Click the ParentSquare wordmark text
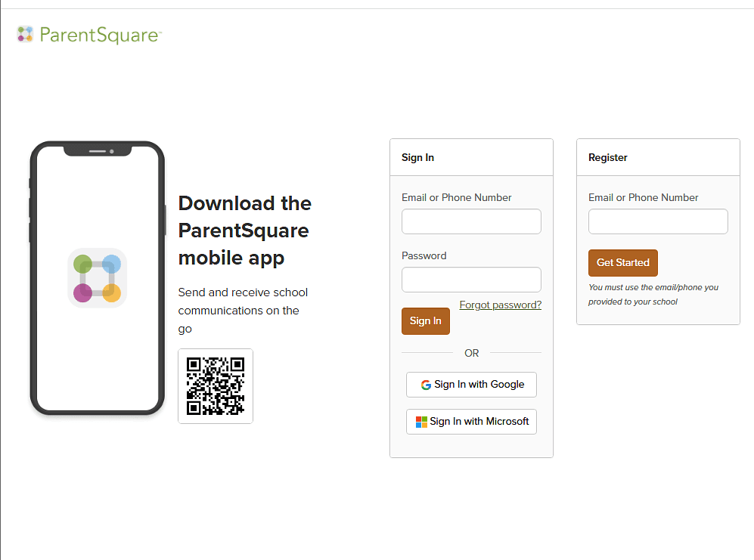This screenshot has width=754, height=560. (99, 35)
